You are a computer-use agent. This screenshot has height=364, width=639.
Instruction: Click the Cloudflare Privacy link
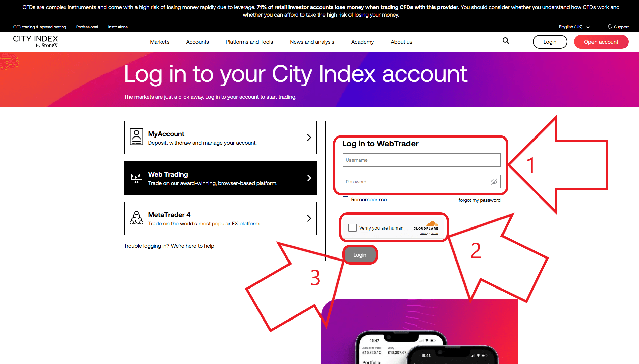[424, 233]
